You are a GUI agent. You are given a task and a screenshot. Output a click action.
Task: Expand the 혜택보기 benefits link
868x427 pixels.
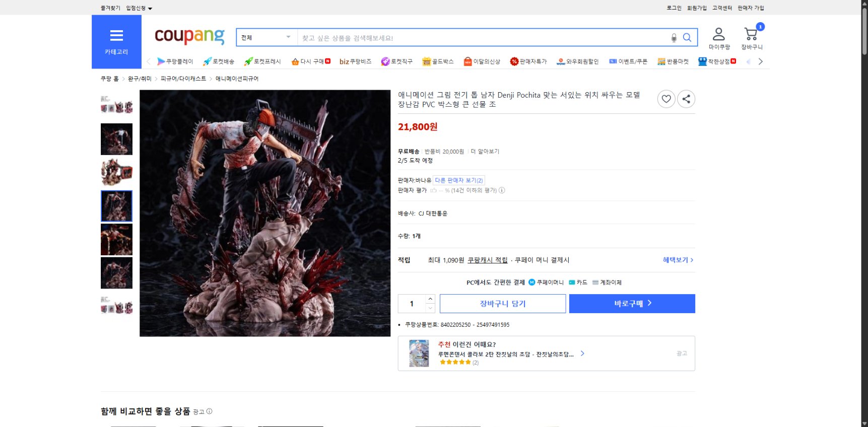pyautogui.click(x=678, y=260)
